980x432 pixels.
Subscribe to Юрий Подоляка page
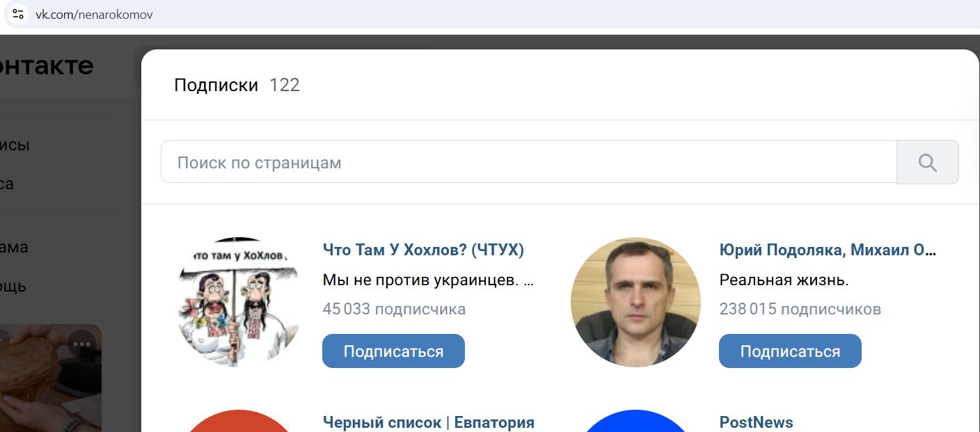pyautogui.click(x=790, y=351)
